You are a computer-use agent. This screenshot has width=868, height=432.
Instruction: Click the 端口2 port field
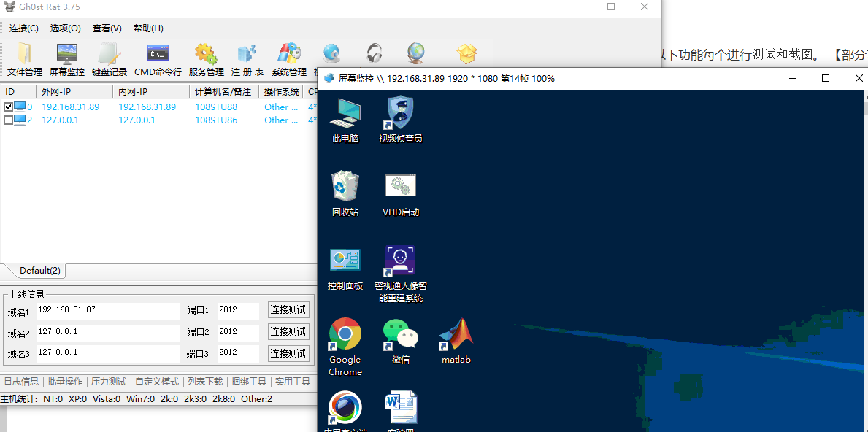pos(238,333)
